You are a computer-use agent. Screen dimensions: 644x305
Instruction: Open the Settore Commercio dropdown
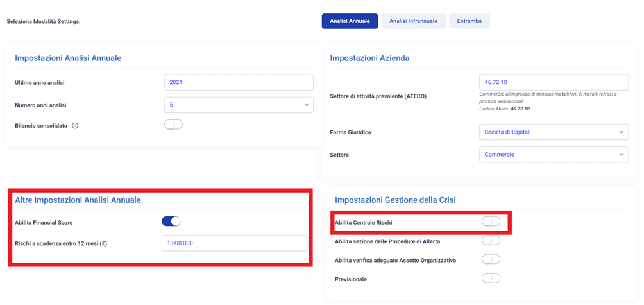[554, 155]
